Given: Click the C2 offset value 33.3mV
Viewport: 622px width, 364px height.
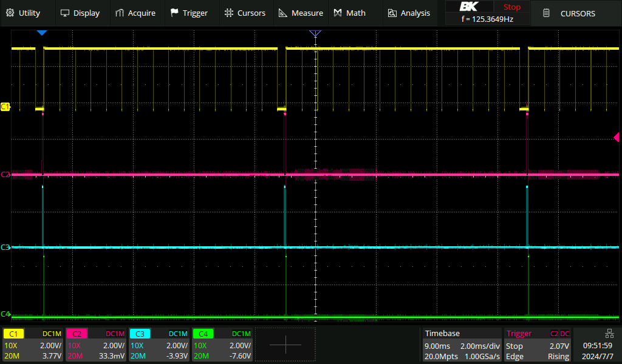Looking at the screenshot, I should [x=112, y=356].
